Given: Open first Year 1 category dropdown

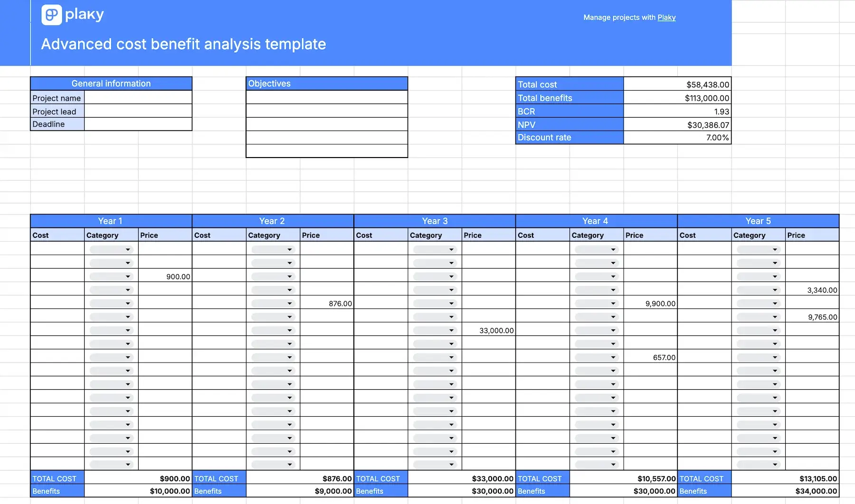Looking at the screenshot, I should click(x=111, y=249).
